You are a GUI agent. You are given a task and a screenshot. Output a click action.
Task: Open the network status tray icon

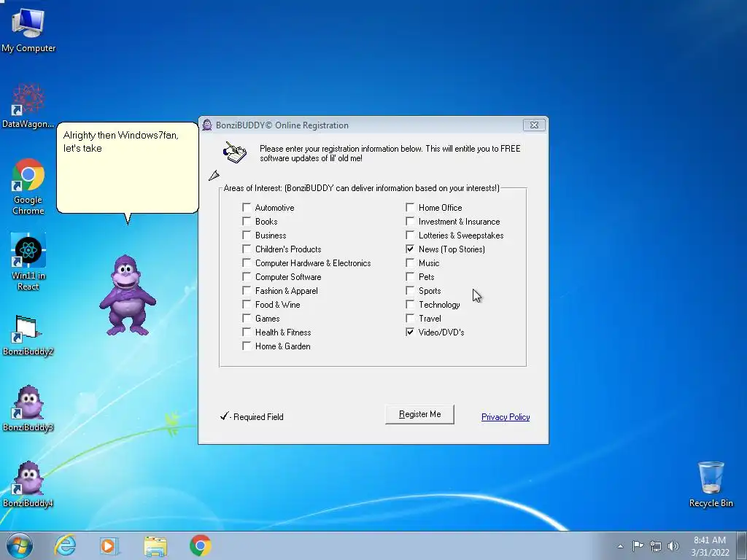click(x=656, y=546)
